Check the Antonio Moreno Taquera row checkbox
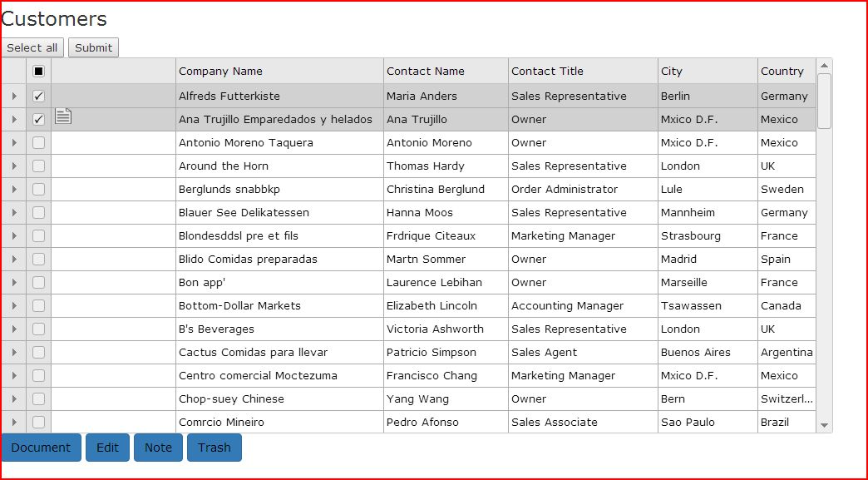The width and height of the screenshot is (868, 480). coord(38,143)
